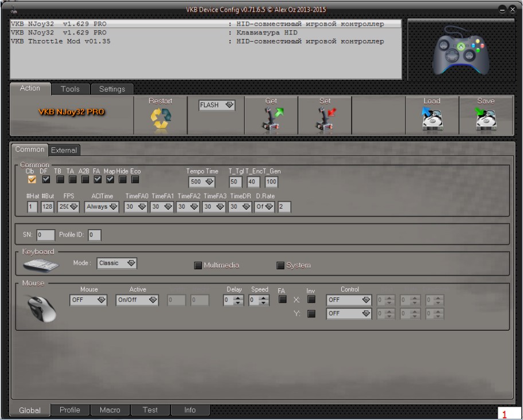This screenshot has width=523, height=420.
Task: Open the Test bottom tab
Action: click(x=150, y=410)
